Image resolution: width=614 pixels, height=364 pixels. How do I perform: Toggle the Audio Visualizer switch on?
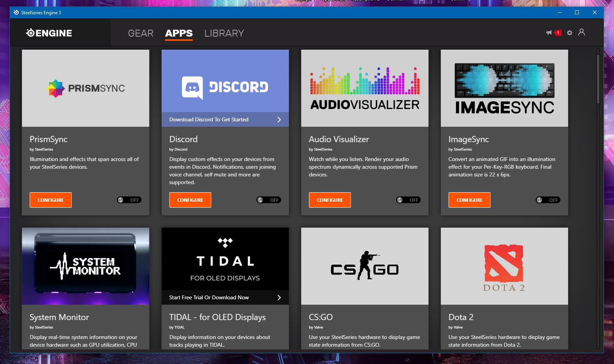pos(408,200)
